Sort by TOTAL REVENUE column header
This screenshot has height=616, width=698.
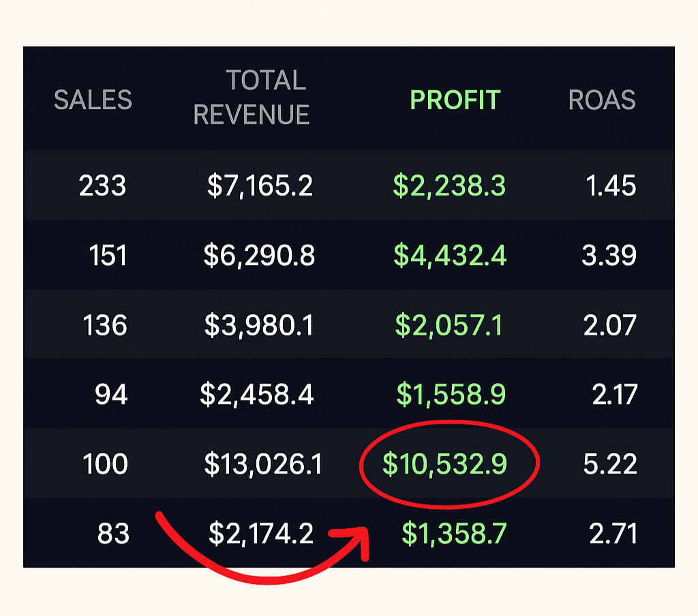pyautogui.click(x=252, y=97)
